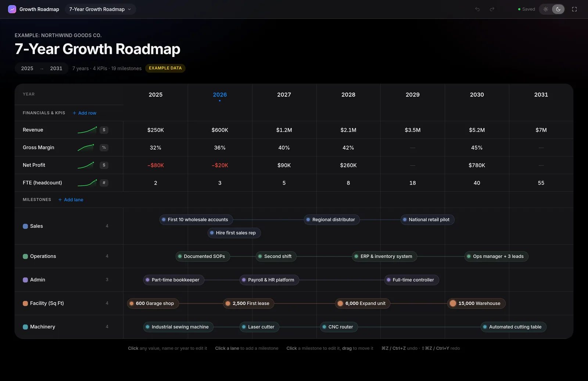Select the 2030 year column header
Screen dimensions: 588x381
(477, 94)
